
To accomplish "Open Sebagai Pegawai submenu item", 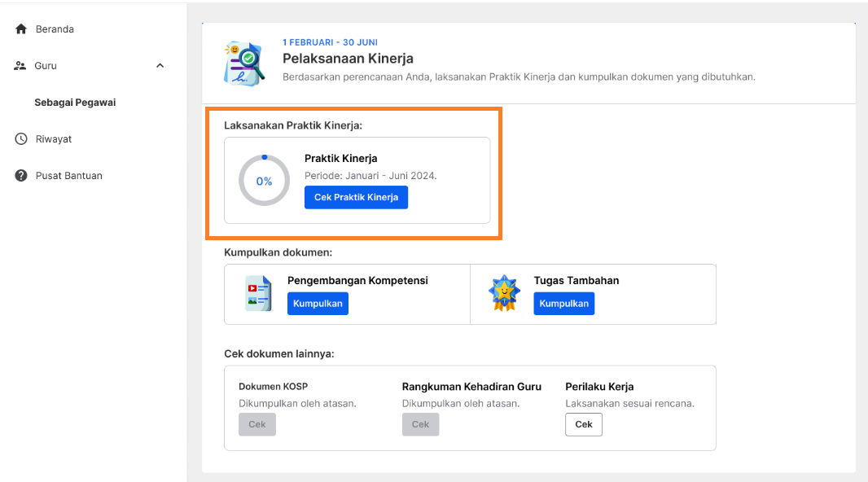I will tap(75, 103).
